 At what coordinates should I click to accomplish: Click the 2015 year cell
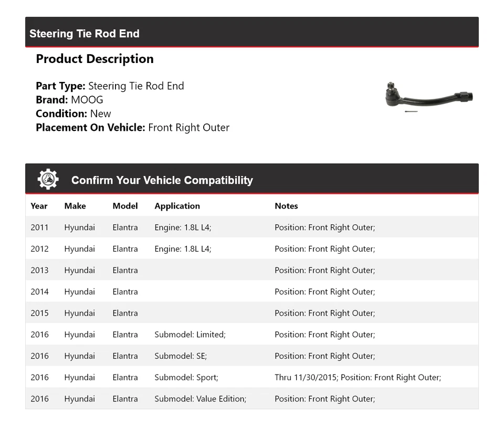click(x=39, y=313)
